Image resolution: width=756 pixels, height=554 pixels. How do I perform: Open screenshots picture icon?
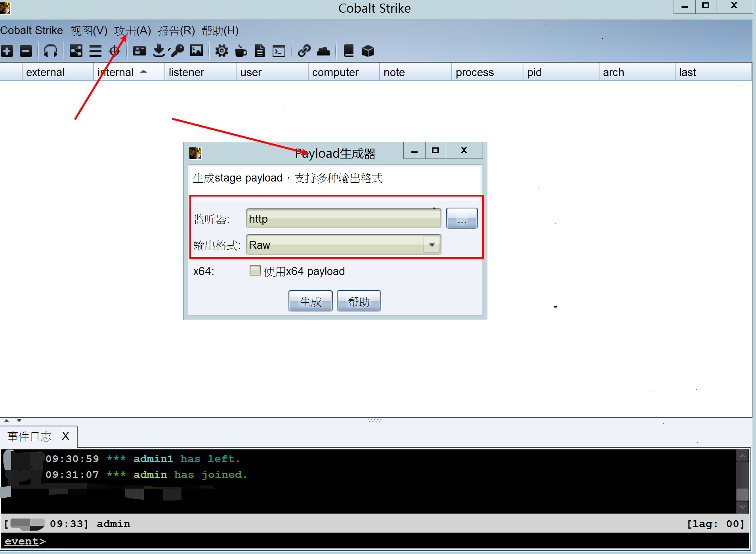[197, 51]
